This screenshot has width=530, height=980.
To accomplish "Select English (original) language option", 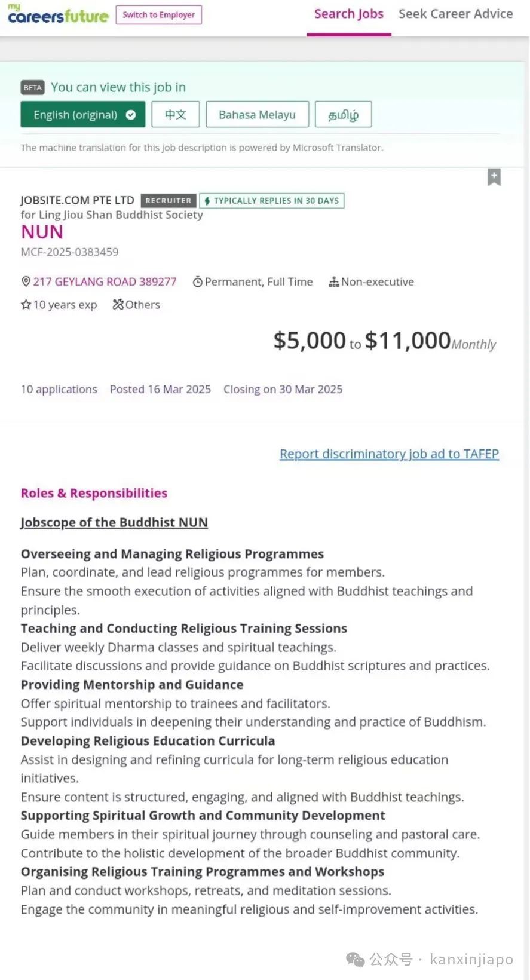I will point(82,115).
